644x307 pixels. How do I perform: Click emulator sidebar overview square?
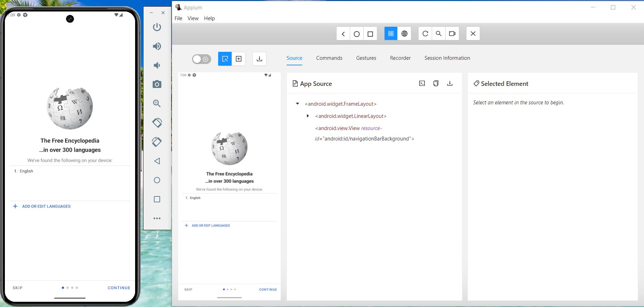157,199
